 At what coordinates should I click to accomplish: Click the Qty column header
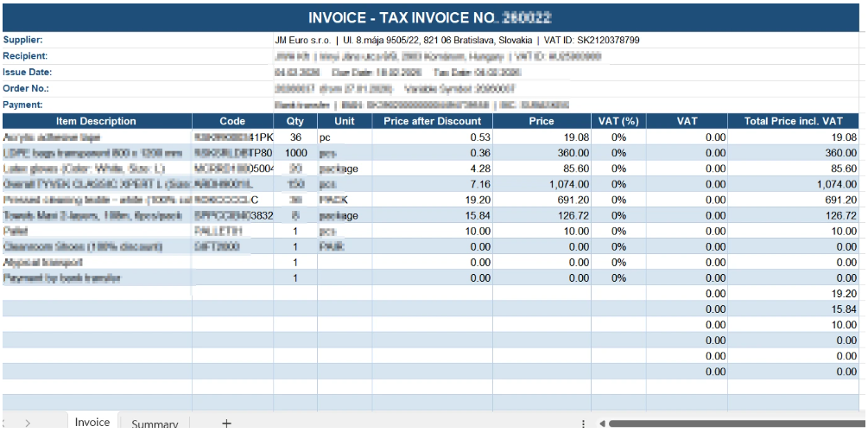[295, 121]
